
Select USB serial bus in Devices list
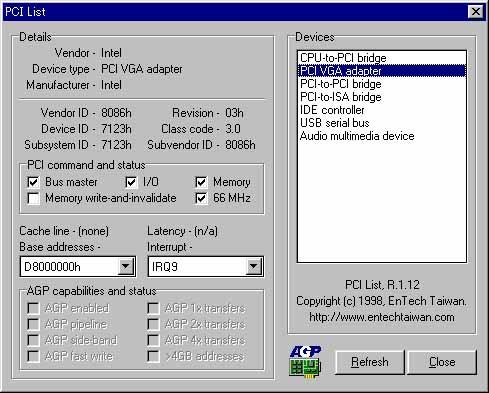[382, 123]
